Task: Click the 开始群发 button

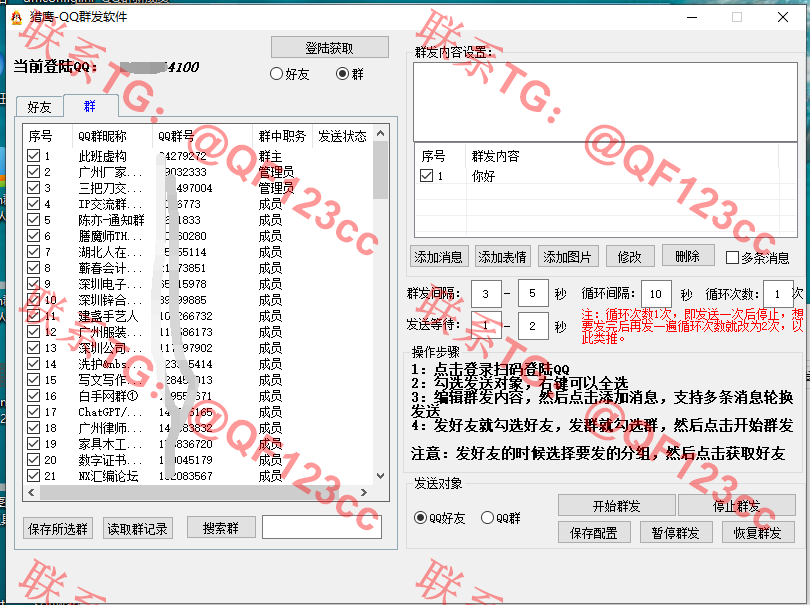Action: [617, 505]
